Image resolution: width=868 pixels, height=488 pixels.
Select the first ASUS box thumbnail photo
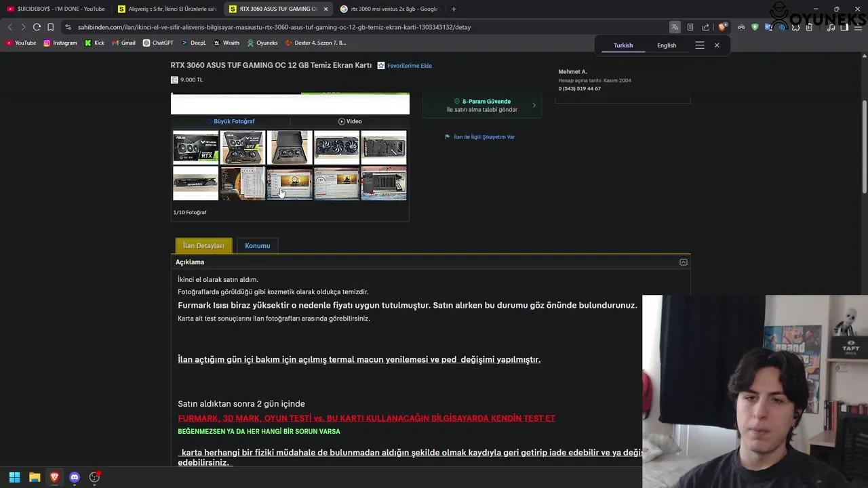pyautogui.click(x=195, y=148)
